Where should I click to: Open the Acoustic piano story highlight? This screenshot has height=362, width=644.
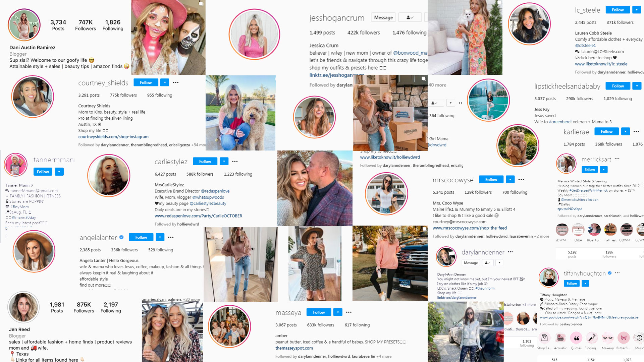(560, 338)
